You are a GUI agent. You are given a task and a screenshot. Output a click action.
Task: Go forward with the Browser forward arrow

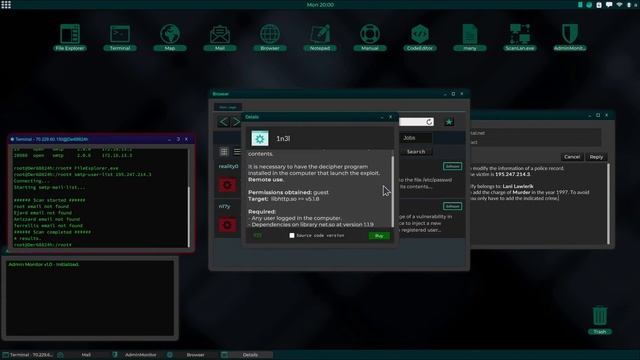click(x=236, y=122)
